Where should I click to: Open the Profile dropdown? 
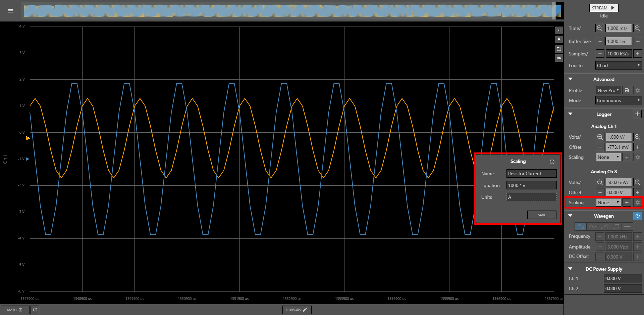click(608, 90)
